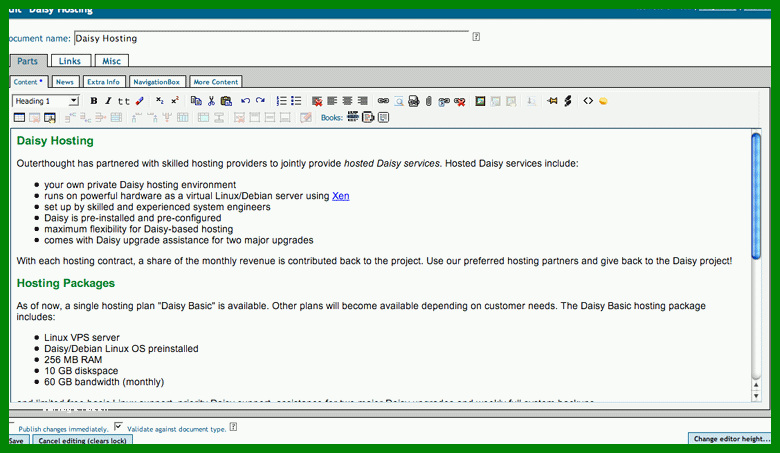Image resolution: width=780 pixels, height=453 pixels.
Task: Click the 10 GB diskspace list item
Action: pyautogui.click(x=81, y=371)
